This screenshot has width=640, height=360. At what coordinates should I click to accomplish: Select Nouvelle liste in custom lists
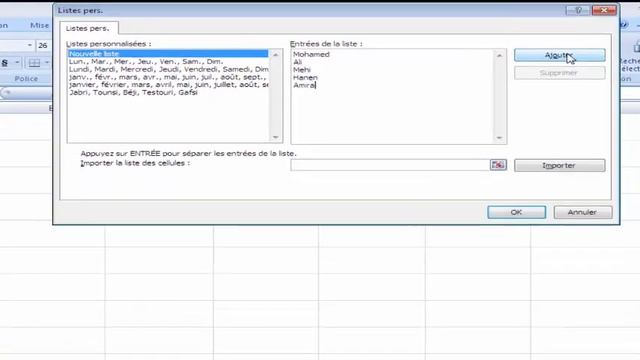168,53
